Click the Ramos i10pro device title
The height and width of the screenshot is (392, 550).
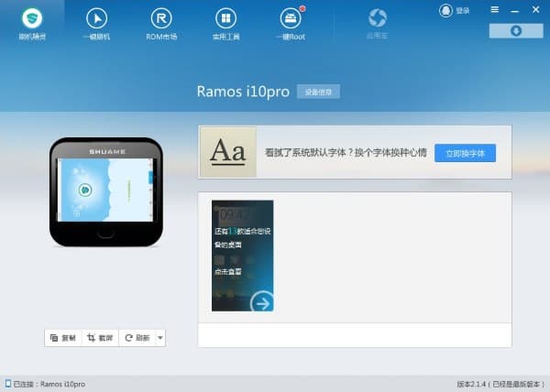coord(243,92)
